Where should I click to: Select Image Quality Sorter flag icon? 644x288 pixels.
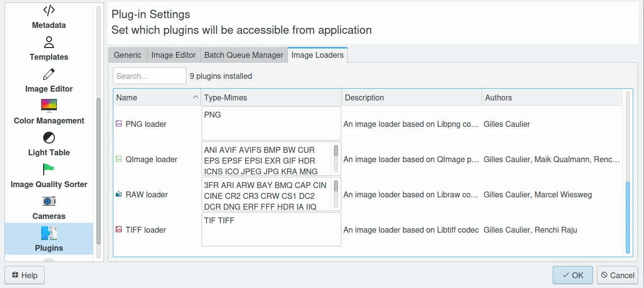coord(49,169)
